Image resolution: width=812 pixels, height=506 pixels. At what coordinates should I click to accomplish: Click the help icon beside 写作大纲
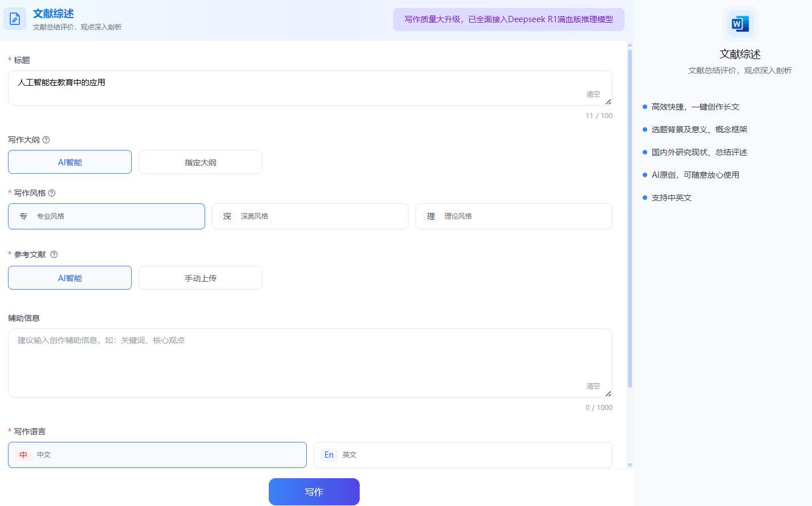[x=46, y=140]
